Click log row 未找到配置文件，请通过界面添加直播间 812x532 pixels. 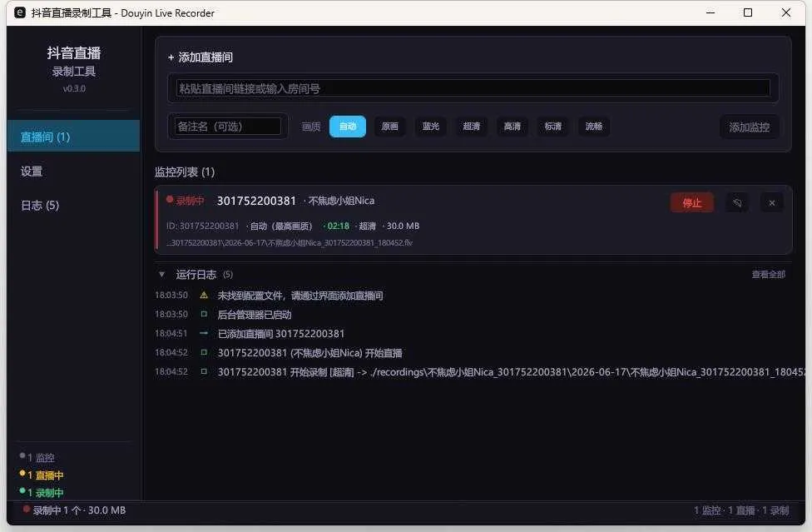[300, 296]
